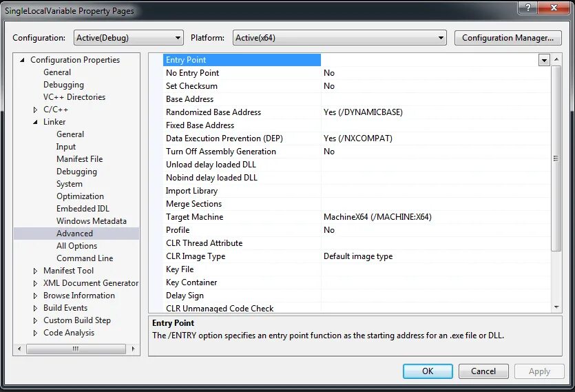Click the tree horizontal scrollbar left arrow
This screenshot has width=575, height=392.
(19, 349)
